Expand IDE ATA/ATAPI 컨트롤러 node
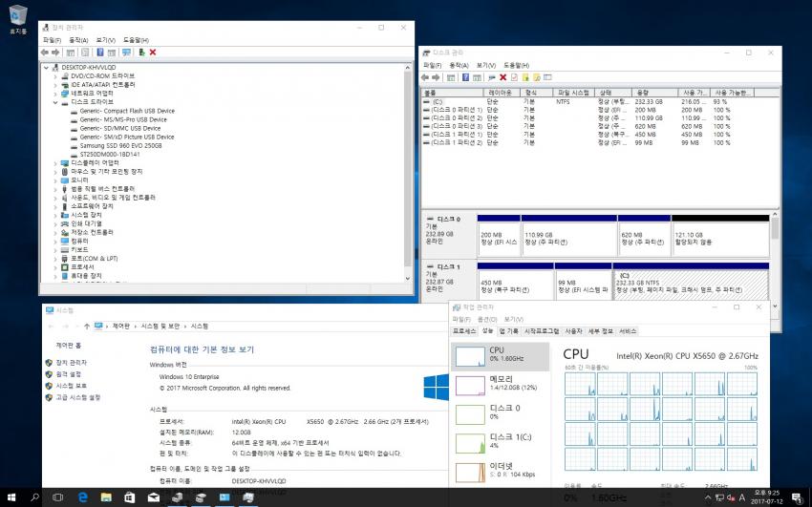Screen dimensions: 812x507 (55, 85)
